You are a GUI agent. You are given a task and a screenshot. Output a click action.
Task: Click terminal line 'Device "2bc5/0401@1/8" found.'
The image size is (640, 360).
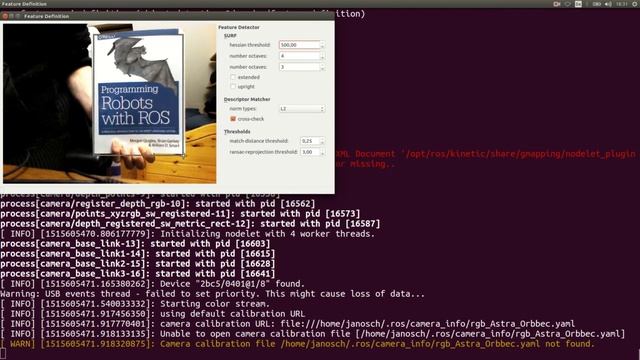[152, 284]
